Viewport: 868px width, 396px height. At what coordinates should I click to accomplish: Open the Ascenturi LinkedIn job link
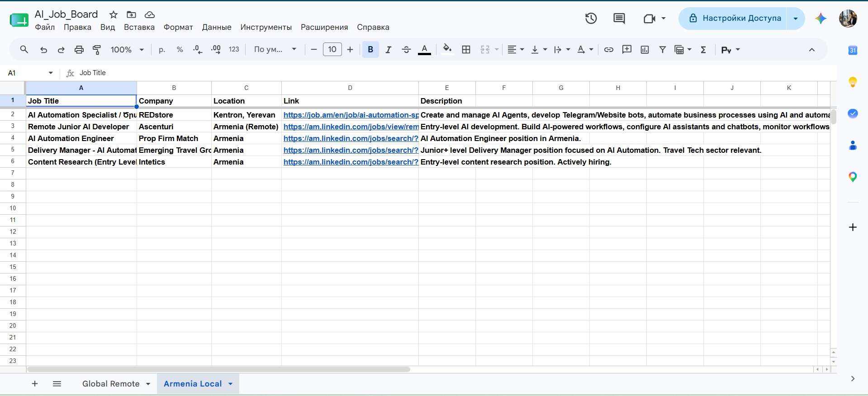coord(351,127)
